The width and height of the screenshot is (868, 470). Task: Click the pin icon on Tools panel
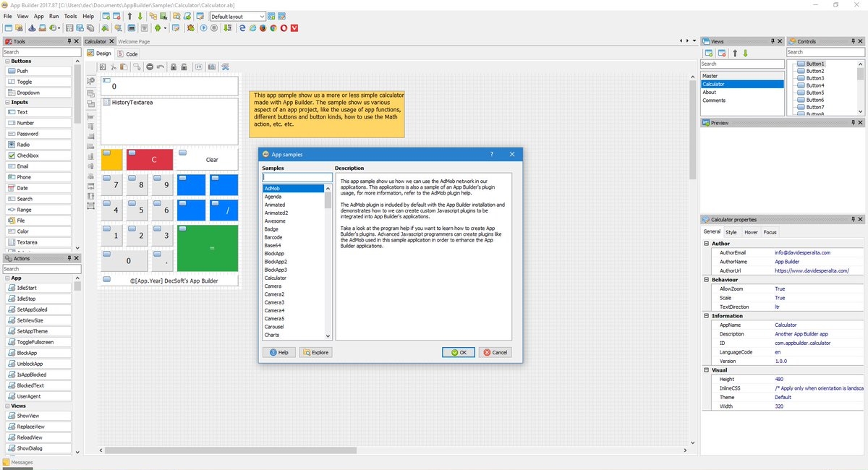[x=69, y=41]
